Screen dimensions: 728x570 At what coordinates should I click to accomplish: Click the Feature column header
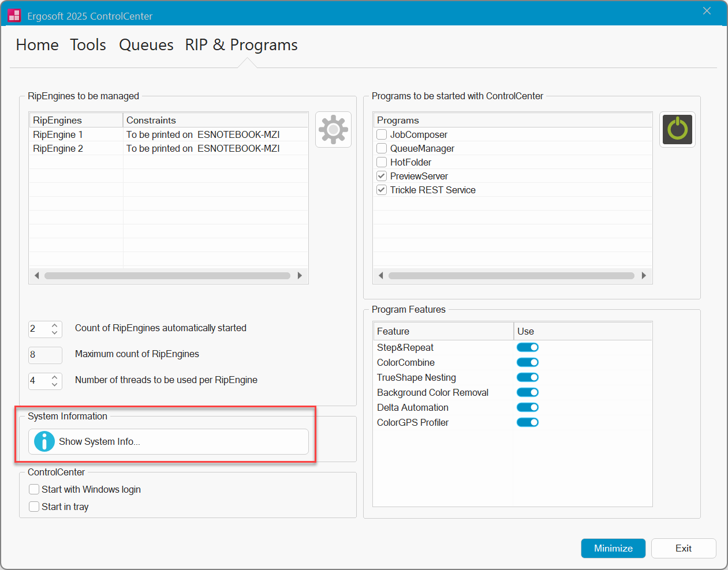pos(443,331)
